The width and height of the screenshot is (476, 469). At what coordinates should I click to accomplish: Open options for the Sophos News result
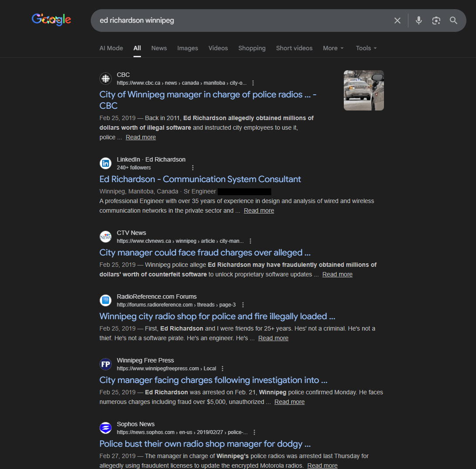click(254, 432)
